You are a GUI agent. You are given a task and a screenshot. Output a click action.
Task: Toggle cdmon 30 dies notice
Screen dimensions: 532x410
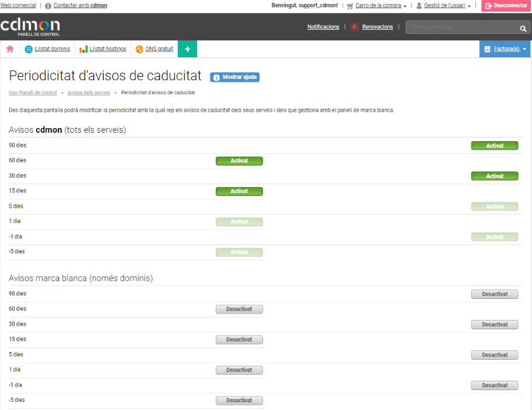[x=495, y=176]
